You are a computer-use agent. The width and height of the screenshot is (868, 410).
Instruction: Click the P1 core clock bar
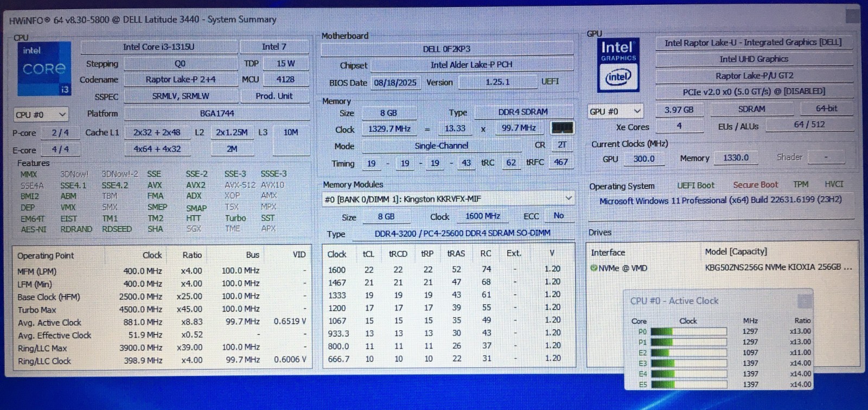688,342
